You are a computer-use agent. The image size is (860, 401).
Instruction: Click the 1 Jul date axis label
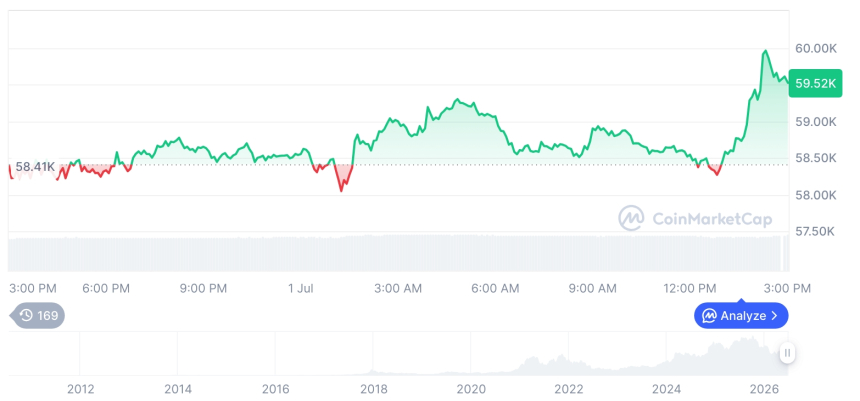coord(301,289)
